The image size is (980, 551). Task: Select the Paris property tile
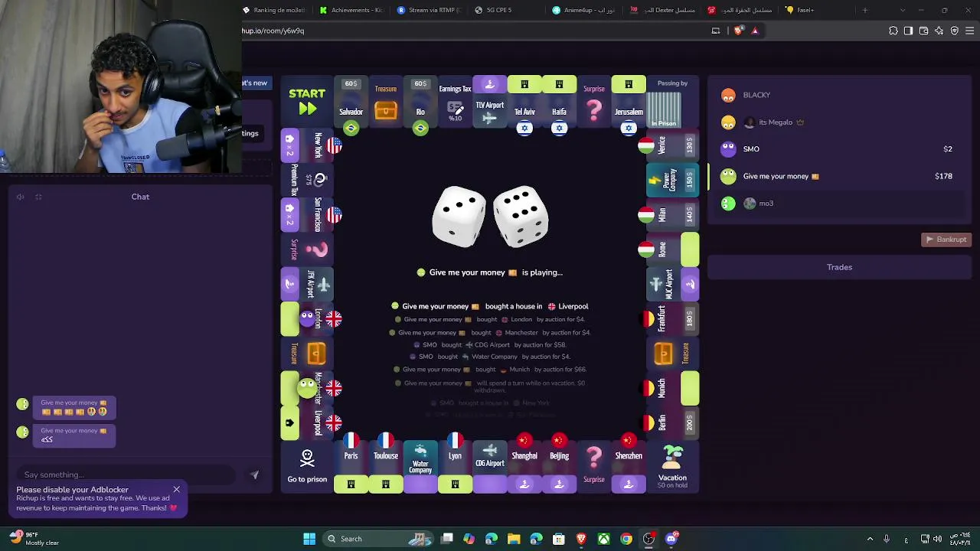351,467
